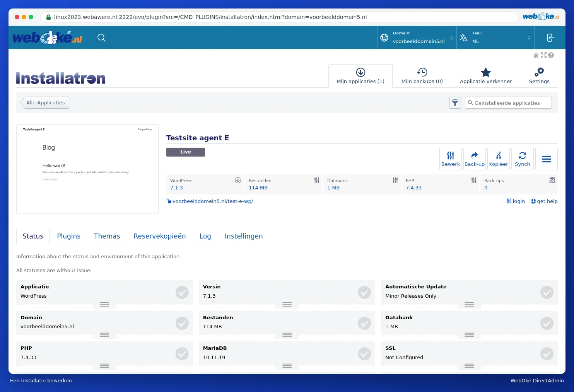574x392 pixels.
Task: Click the PHP settings sliders icon
Action: [x=474, y=180]
